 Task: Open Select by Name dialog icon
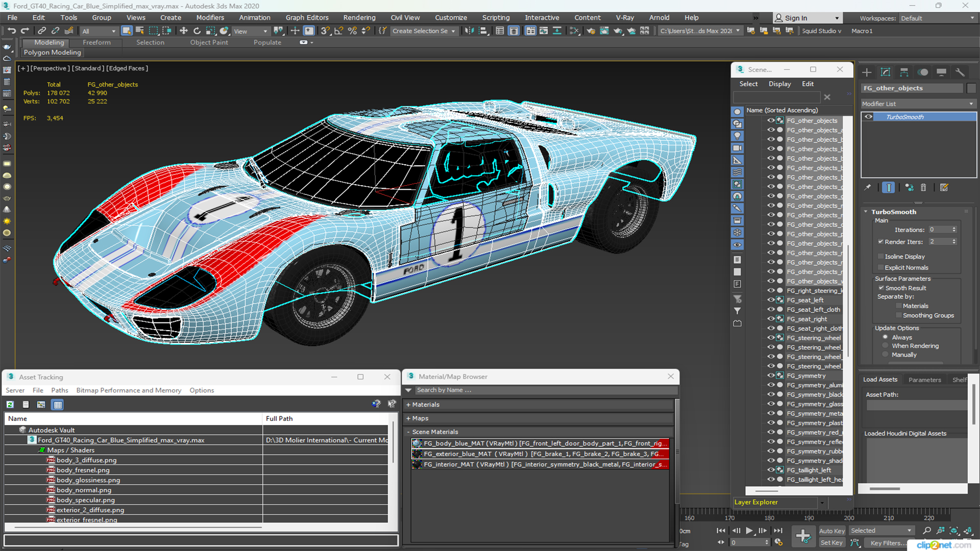click(x=140, y=31)
